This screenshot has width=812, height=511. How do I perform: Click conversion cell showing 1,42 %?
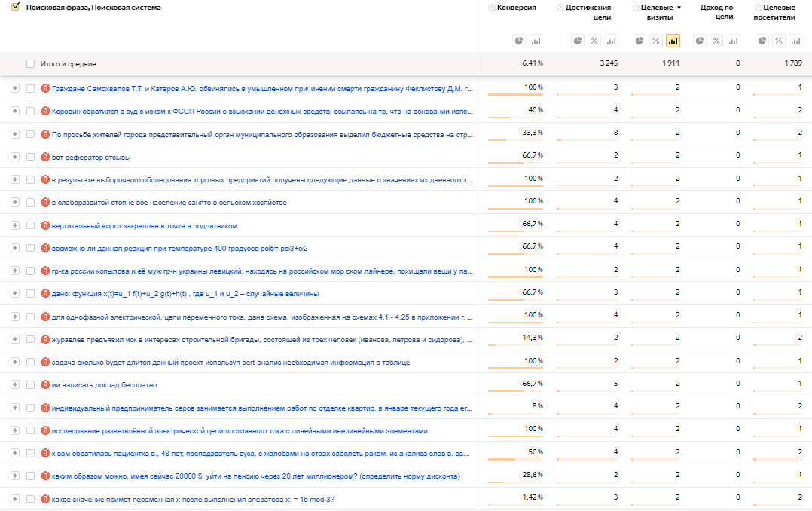click(533, 497)
